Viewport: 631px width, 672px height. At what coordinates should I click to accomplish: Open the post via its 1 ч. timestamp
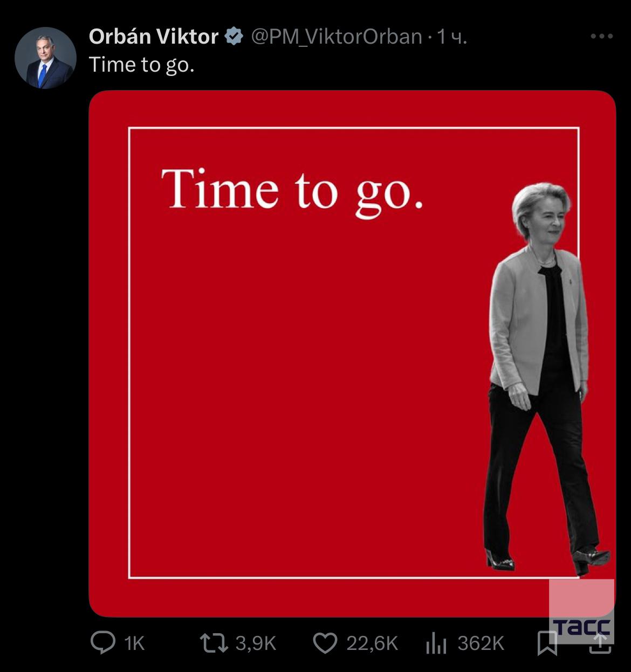pyautogui.click(x=451, y=37)
